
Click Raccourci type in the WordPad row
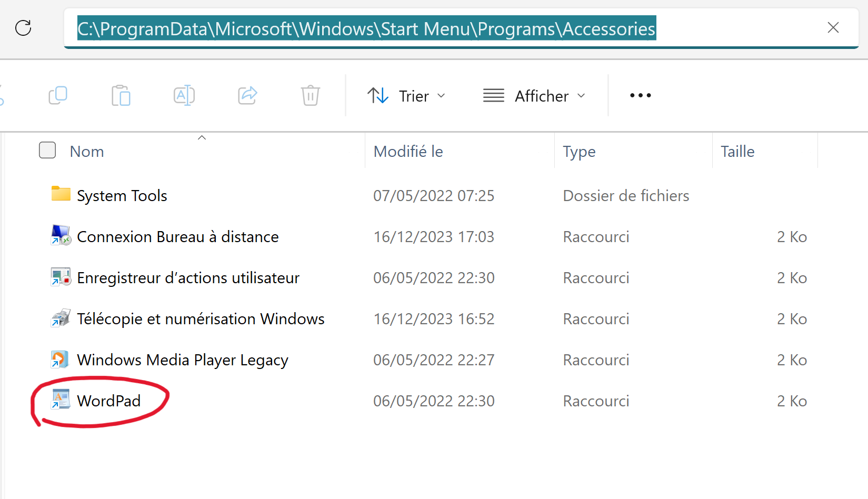[x=596, y=401]
